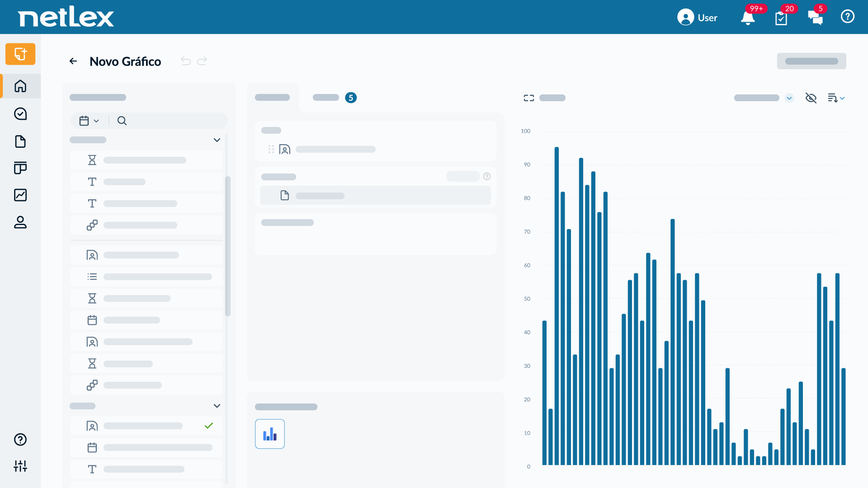Click the search magnifier in field filter

tap(122, 121)
